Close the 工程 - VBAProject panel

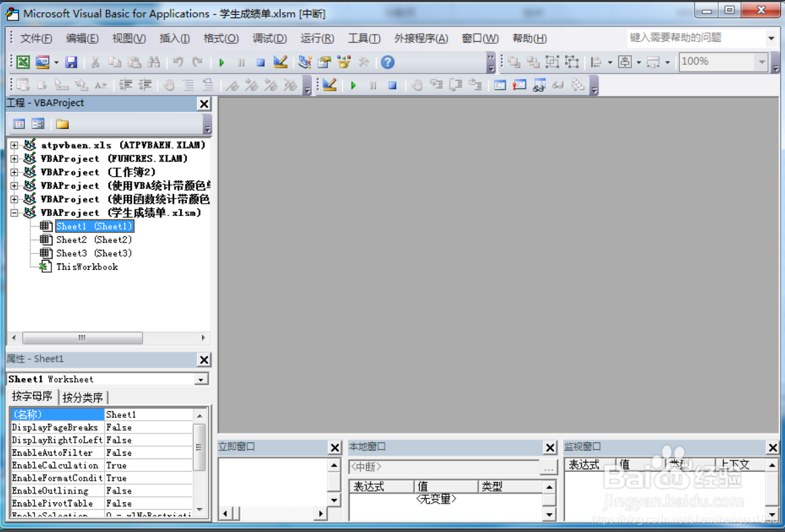204,104
